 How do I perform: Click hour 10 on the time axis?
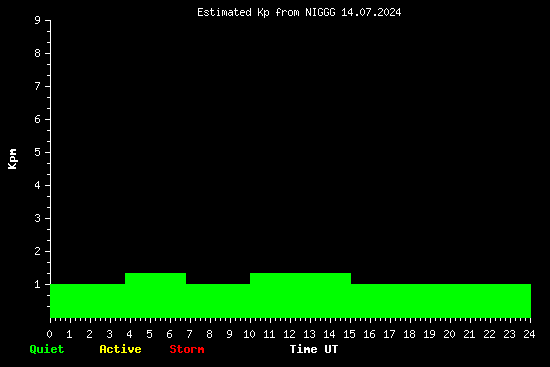[x=249, y=334]
